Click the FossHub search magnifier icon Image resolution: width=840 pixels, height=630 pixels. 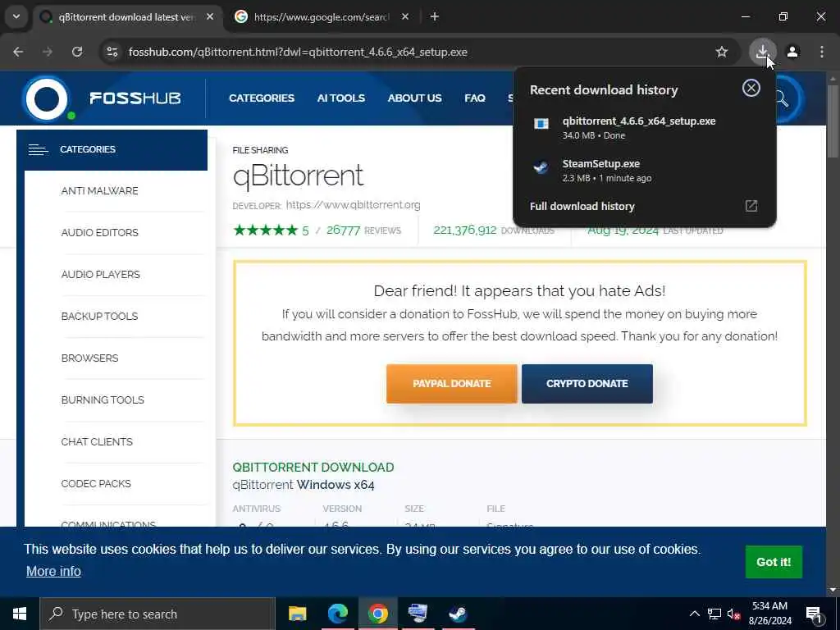pyautogui.click(x=781, y=98)
